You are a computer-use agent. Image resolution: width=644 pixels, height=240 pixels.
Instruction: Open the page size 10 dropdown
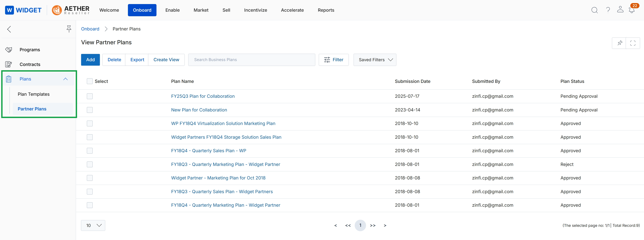point(93,225)
